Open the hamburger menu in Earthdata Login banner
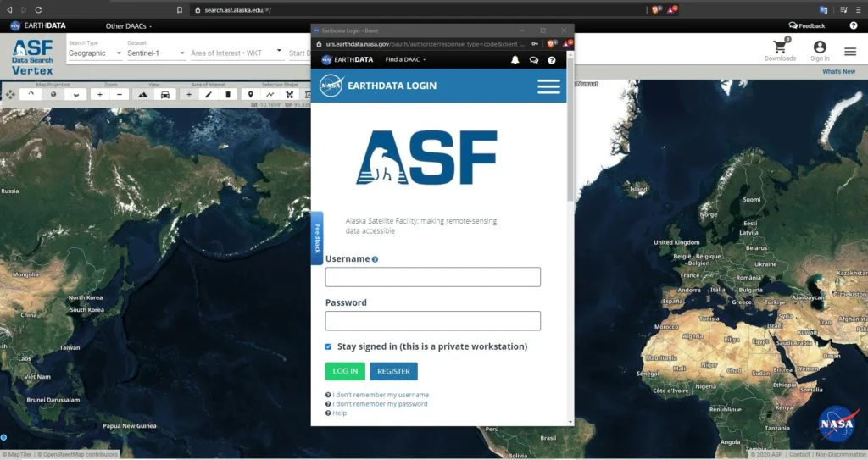This screenshot has width=868, height=460. [x=548, y=86]
